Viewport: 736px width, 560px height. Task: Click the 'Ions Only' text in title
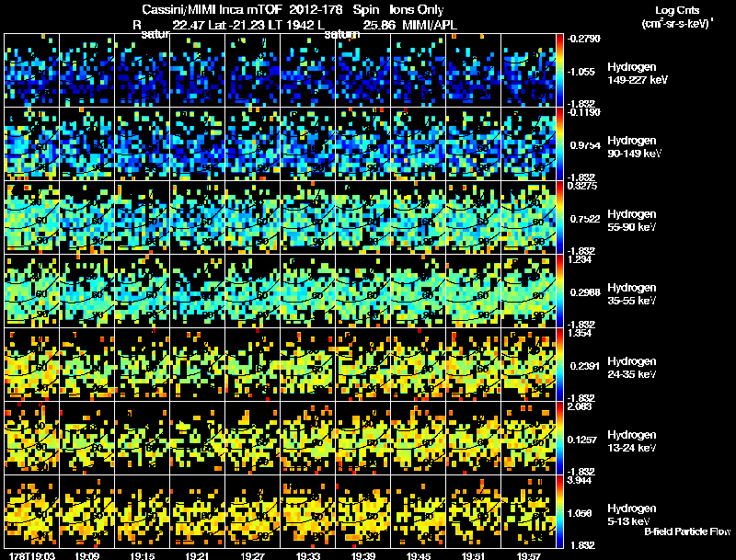[x=416, y=9]
